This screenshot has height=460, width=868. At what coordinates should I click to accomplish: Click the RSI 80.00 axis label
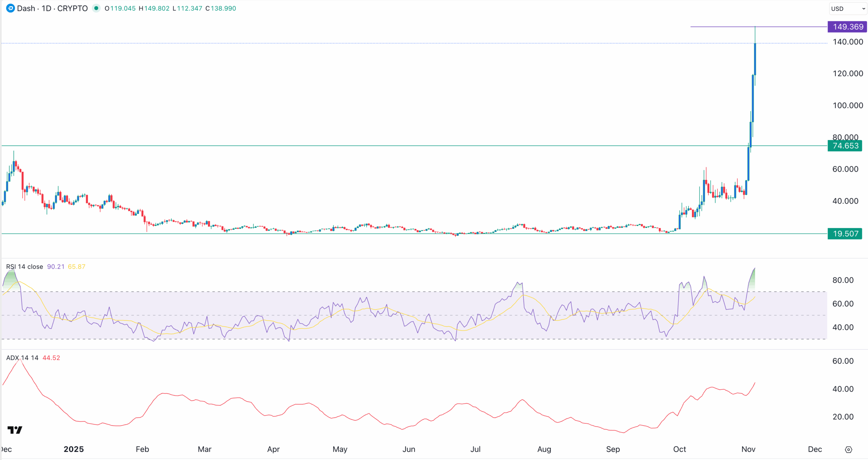click(843, 280)
